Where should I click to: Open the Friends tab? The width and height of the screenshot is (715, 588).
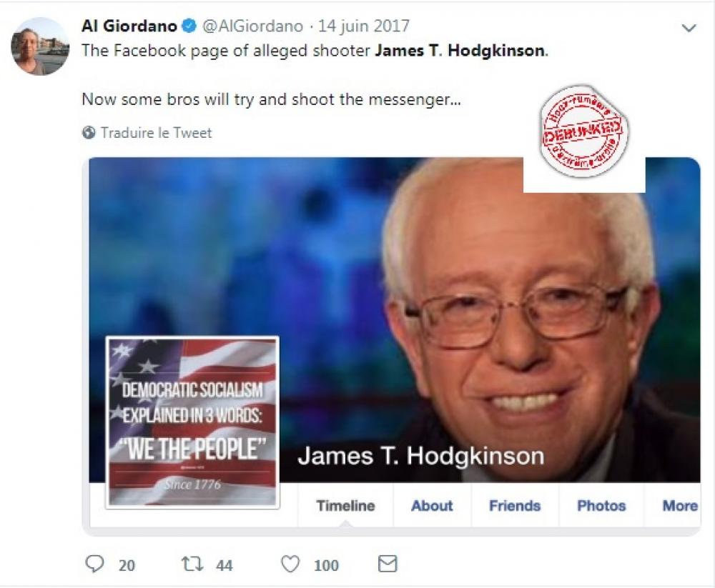[515, 506]
